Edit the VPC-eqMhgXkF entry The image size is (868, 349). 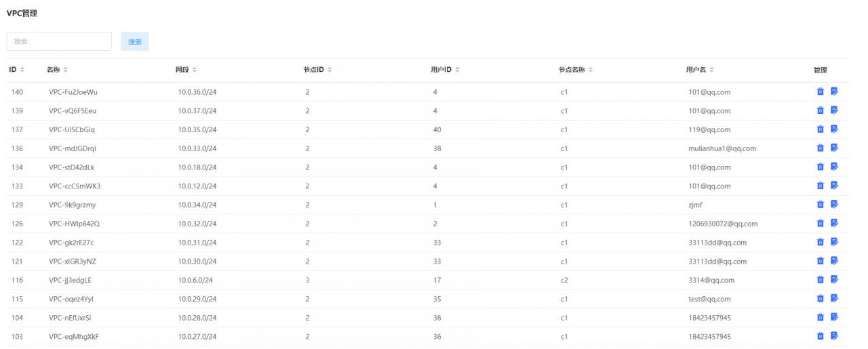(834, 336)
